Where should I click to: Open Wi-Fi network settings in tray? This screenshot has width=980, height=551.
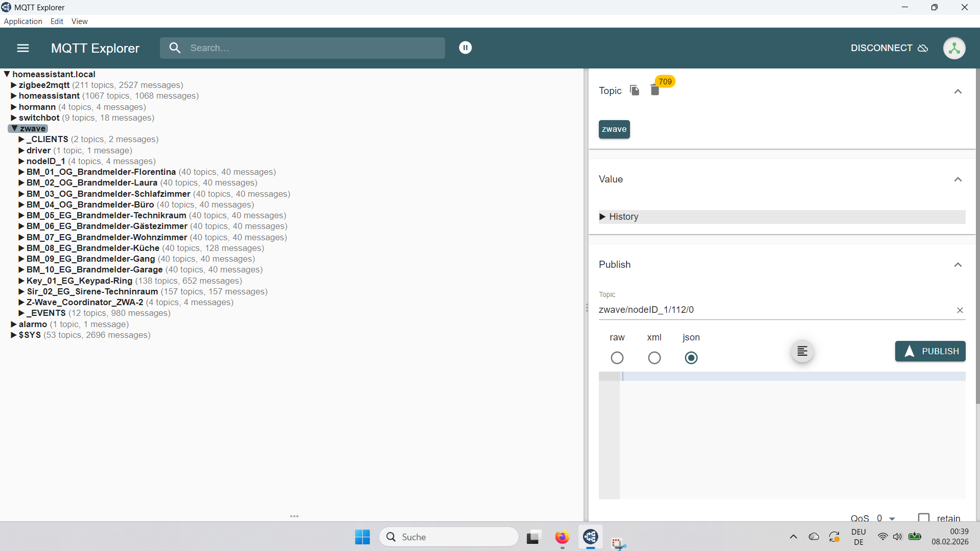point(882,537)
